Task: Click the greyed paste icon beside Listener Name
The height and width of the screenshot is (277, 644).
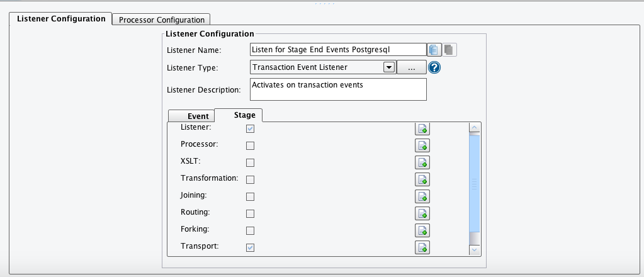Action: 449,50
